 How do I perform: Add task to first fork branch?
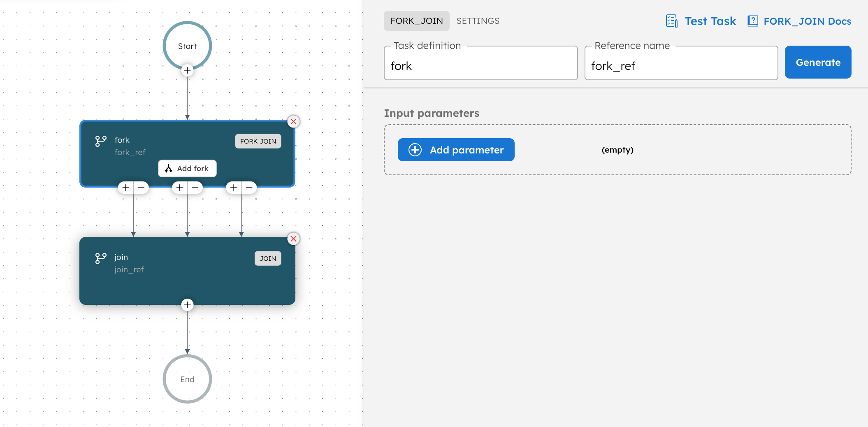126,188
